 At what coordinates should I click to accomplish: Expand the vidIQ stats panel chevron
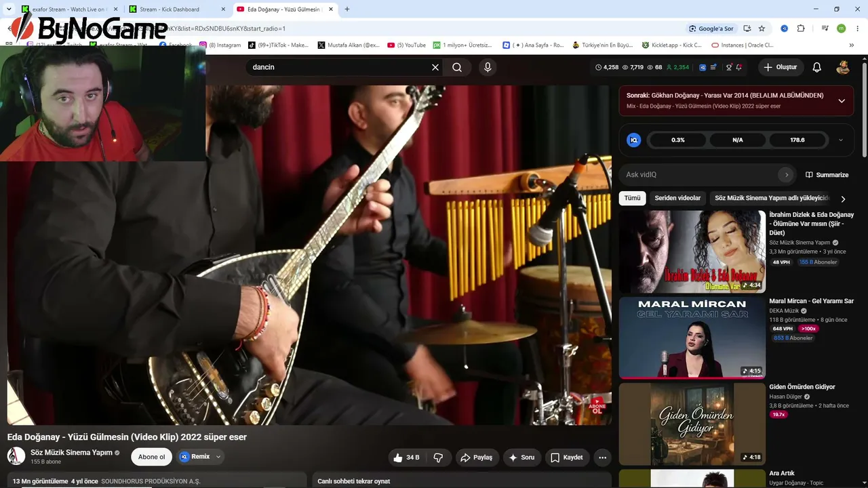click(841, 140)
